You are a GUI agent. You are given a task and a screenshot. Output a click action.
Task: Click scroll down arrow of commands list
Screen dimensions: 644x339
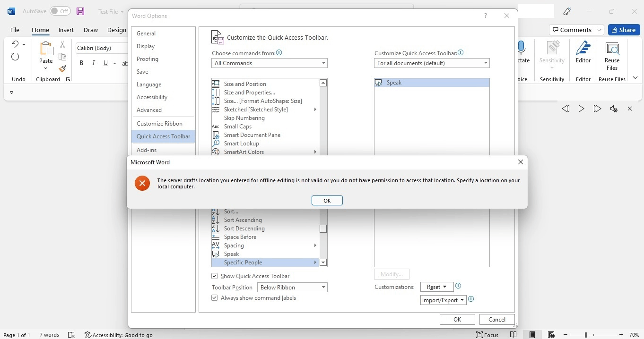click(323, 263)
